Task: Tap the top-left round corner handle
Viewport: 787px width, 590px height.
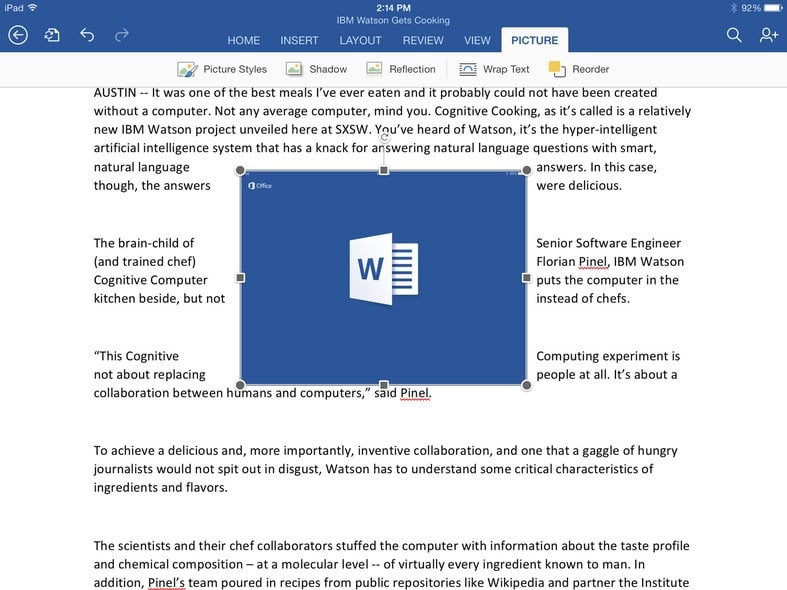Action: click(x=240, y=171)
